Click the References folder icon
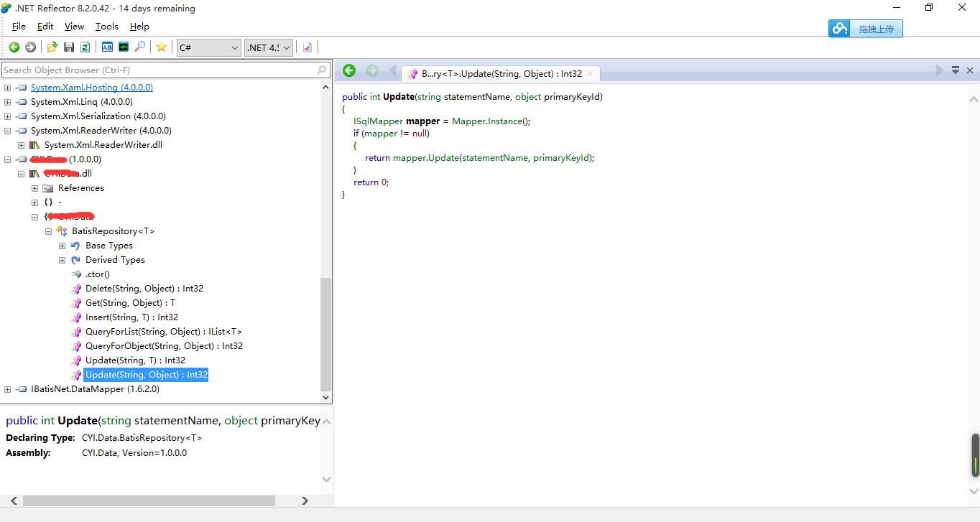980x522 pixels. pyautogui.click(x=48, y=188)
